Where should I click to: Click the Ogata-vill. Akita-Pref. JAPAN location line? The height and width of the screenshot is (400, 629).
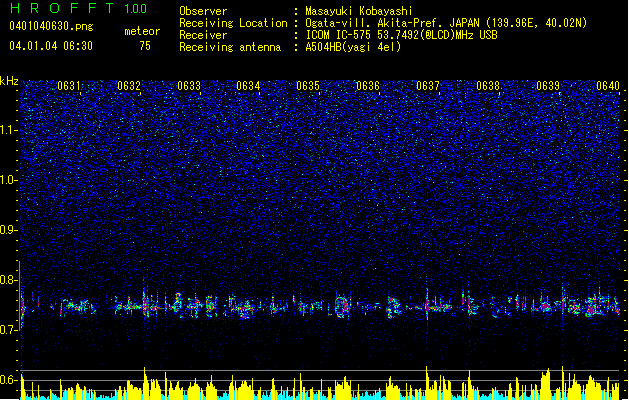446,23
